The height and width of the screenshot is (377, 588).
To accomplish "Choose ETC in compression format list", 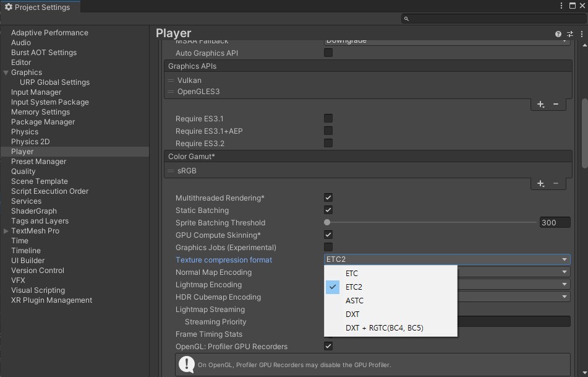I will point(391,274).
